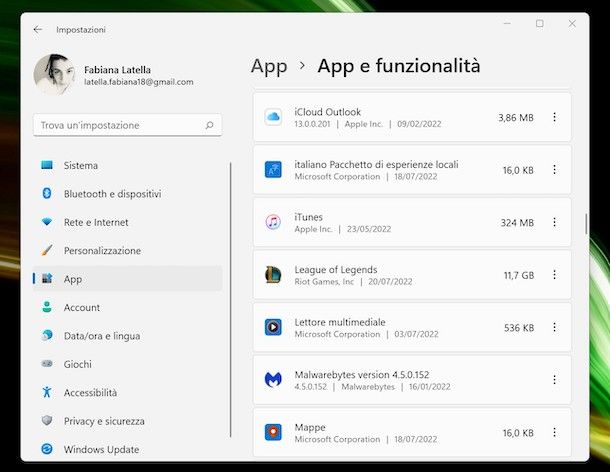The image size is (610, 472).
Task: Click the Bluetooth icon in sidebar
Action: (x=47, y=193)
